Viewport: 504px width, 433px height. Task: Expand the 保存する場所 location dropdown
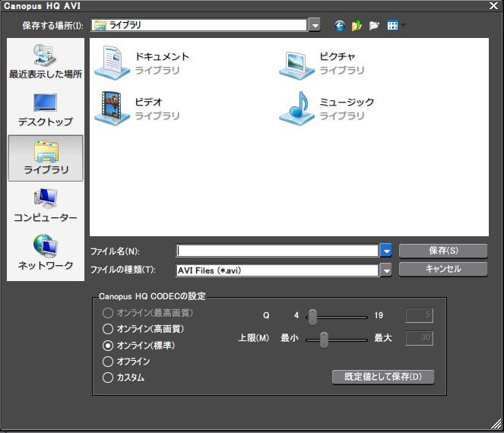315,25
